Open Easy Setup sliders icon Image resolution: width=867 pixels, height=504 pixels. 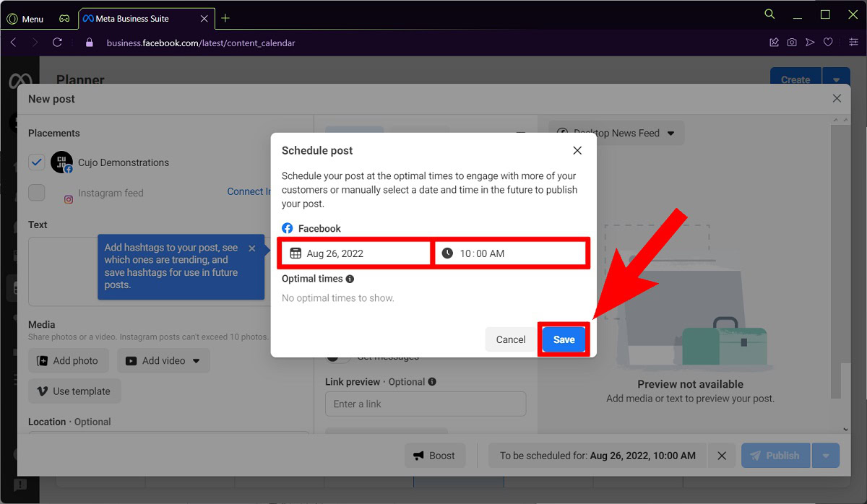[x=853, y=43]
